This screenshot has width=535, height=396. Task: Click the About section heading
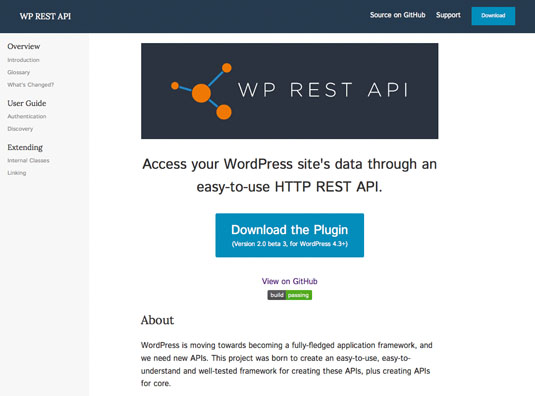(157, 320)
